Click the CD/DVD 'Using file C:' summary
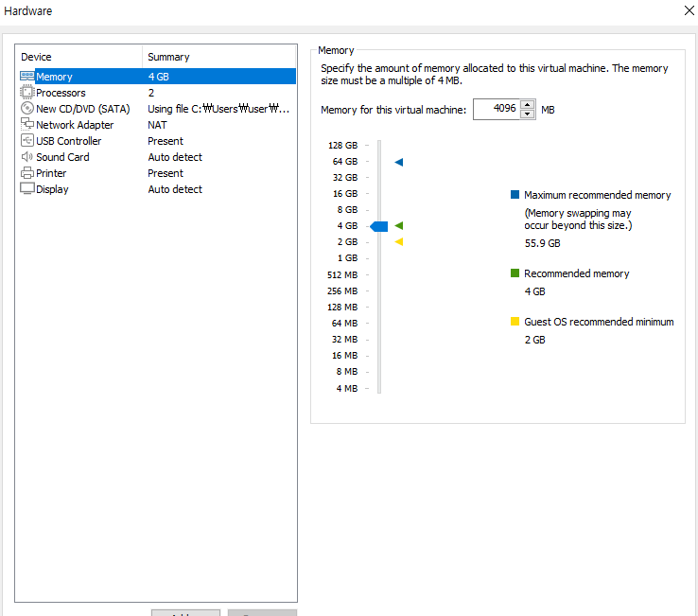698x616 pixels. 218,109
